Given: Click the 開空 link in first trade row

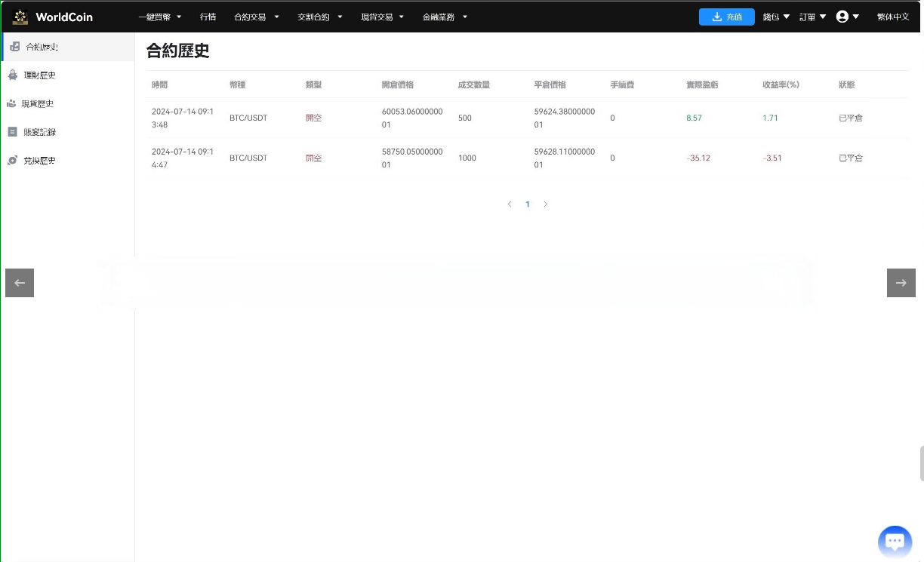Looking at the screenshot, I should point(314,118).
